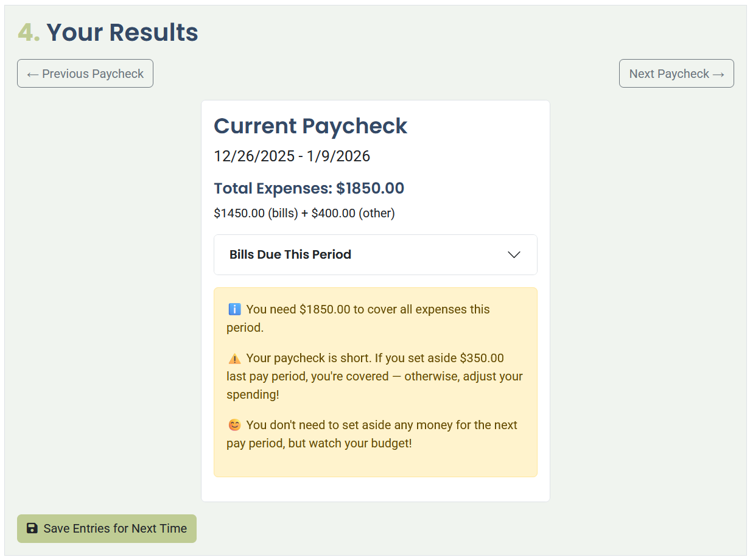750x560 pixels.
Task: Open the Bills Due This Period dropdown arrow
Action: click(x=514, y=254)
